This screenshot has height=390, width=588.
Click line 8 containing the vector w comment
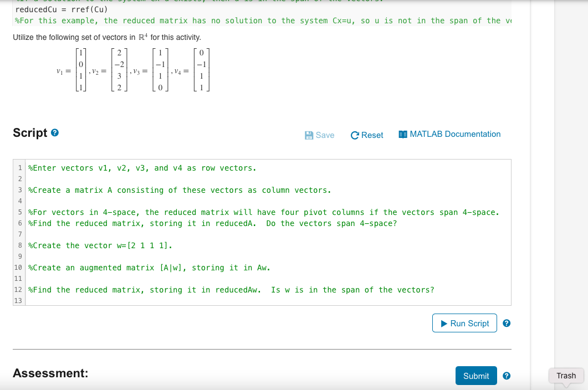coord(100,245)
